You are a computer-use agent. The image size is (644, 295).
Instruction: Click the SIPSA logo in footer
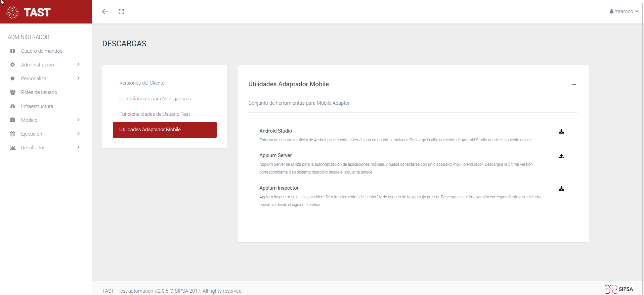619,289
